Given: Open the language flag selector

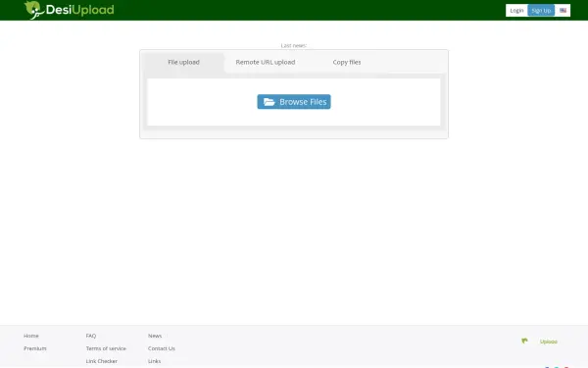Looking at the screenshot, I should click(x=563, y=11).
